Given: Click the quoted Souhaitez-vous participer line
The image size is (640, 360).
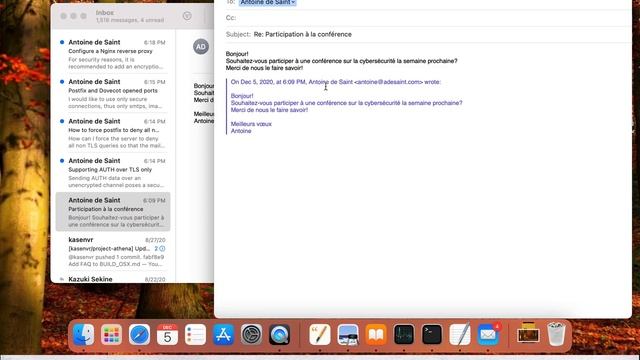Looking at the screenshot, I should click(347, 103).
